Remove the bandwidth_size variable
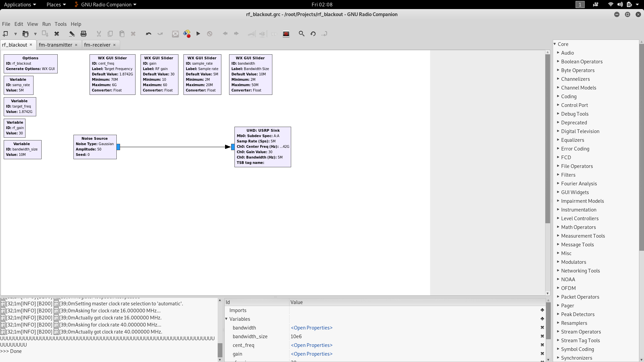The width and height of the screenshot is (644, 362). coord(542,336)
